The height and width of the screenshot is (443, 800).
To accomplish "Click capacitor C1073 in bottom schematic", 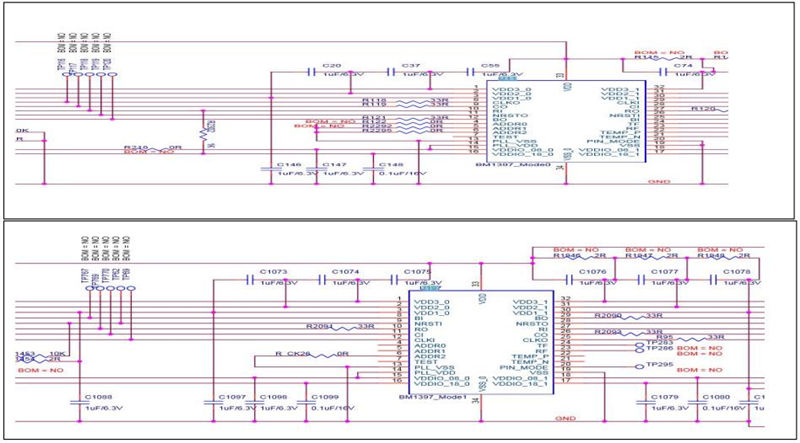I will click(248, 279).
